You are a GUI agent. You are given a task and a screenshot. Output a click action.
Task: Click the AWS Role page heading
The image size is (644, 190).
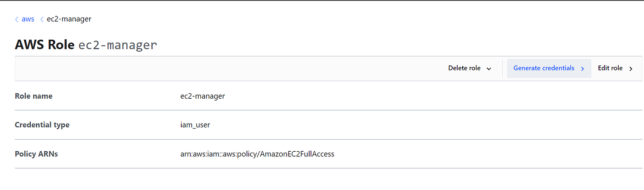point(45,45)
